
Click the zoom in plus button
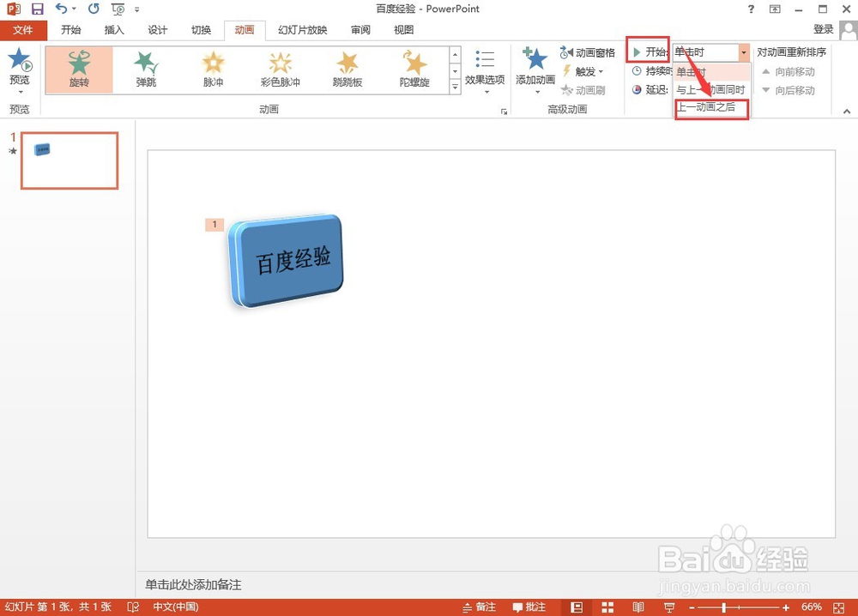pos(786,607)
